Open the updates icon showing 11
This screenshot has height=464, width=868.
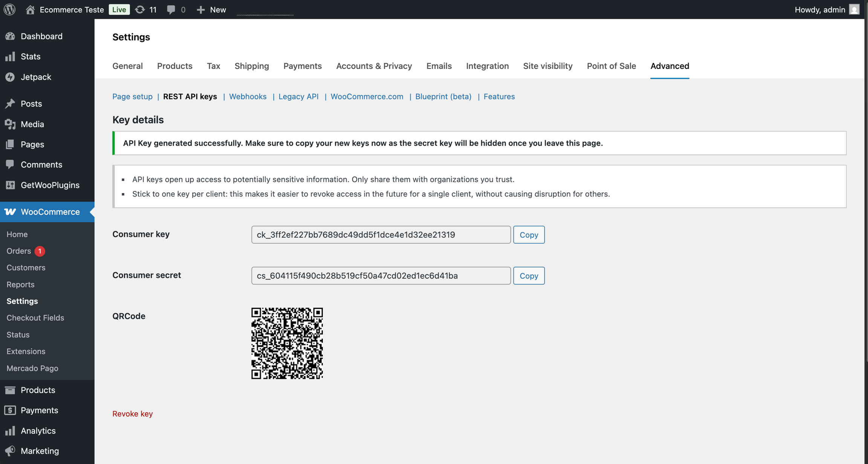(140, 9)
